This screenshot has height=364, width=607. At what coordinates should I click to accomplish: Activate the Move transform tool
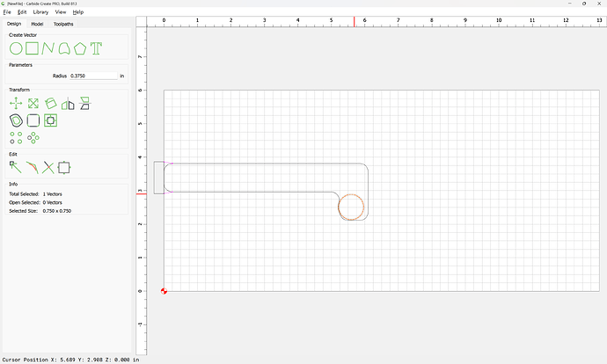tap(16, 103)
